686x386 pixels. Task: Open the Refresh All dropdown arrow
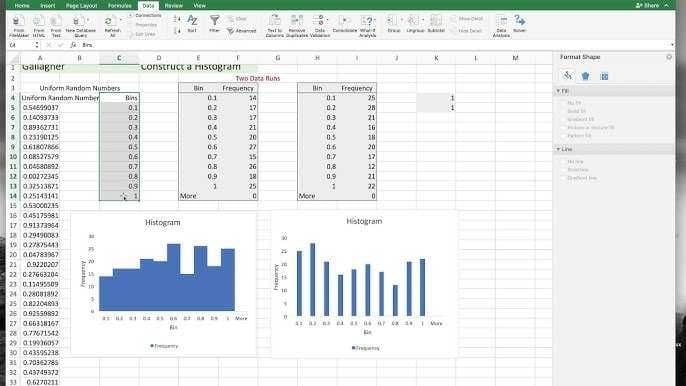(120, 20)
